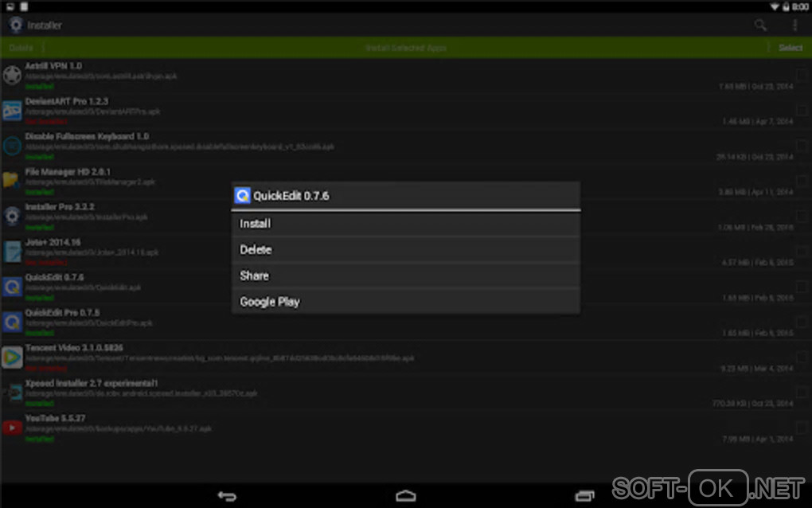Click the battery status bar icon
The image size is (812, 508).
pyautogui.click(x=786, y=6)
